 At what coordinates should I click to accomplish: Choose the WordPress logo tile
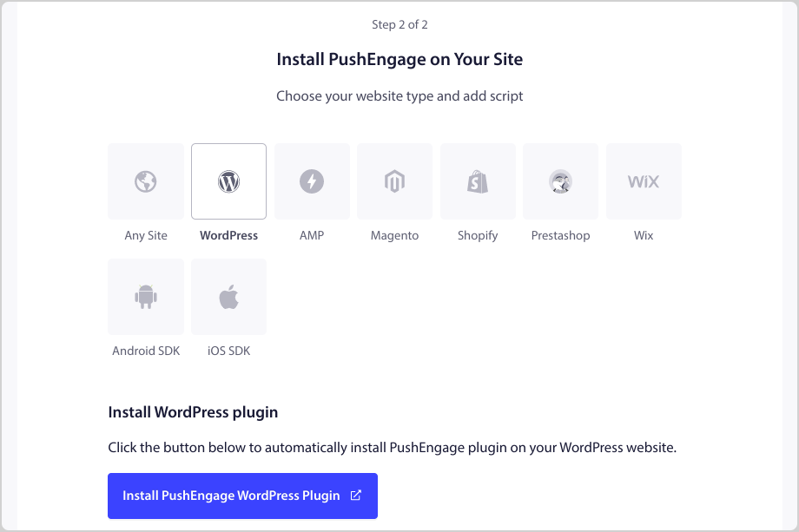228,181
